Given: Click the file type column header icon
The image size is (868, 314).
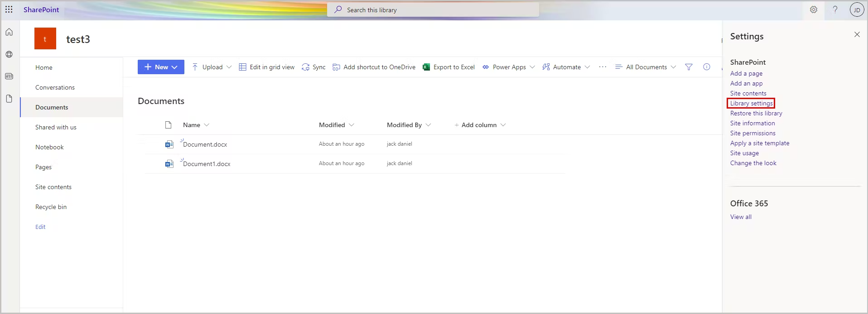Looking at the screenshot, I should pyautogui.click(x=169, y=125).
